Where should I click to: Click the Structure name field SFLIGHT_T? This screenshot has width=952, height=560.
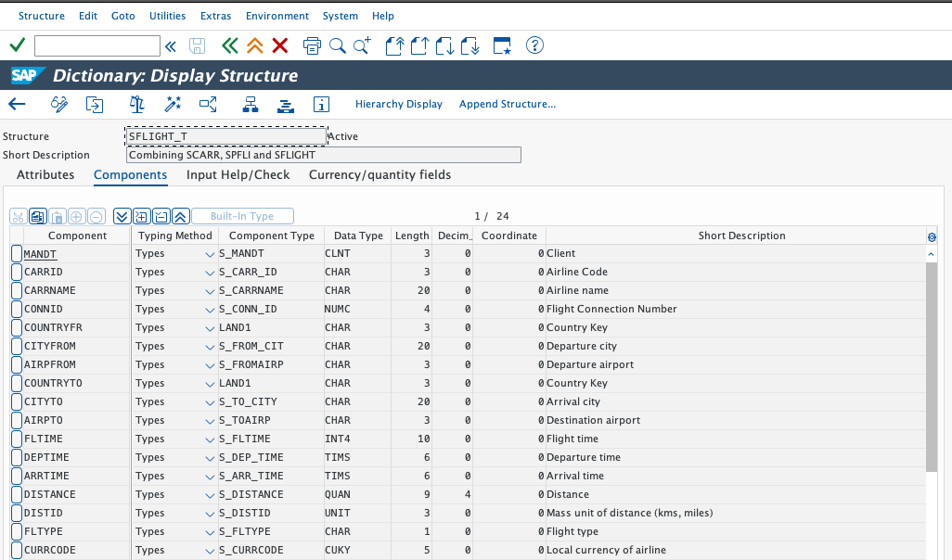click(x=226, y=136)
